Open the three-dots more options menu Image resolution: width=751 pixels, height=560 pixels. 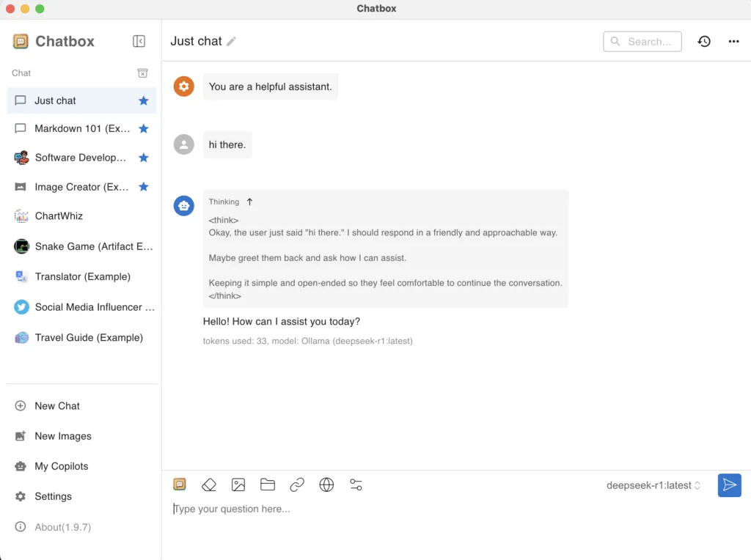pyautogui.click(x=733, y=42)
